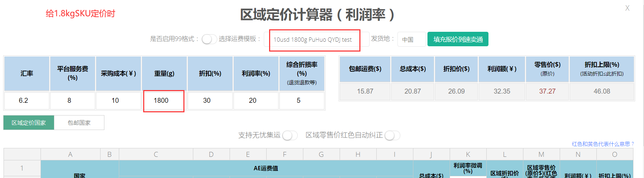Select spreadsheet column F header
The image size is (644, 178).
(x=285, y=154)
